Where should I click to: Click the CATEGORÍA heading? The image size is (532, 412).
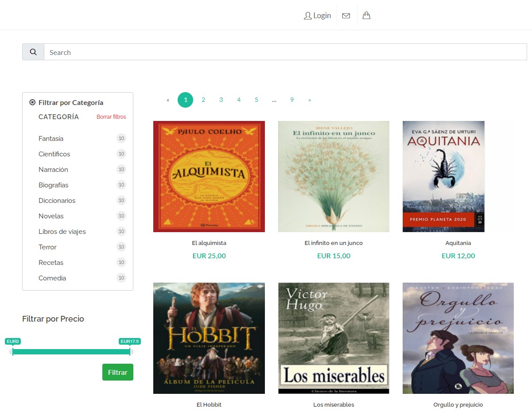point(58,117)
